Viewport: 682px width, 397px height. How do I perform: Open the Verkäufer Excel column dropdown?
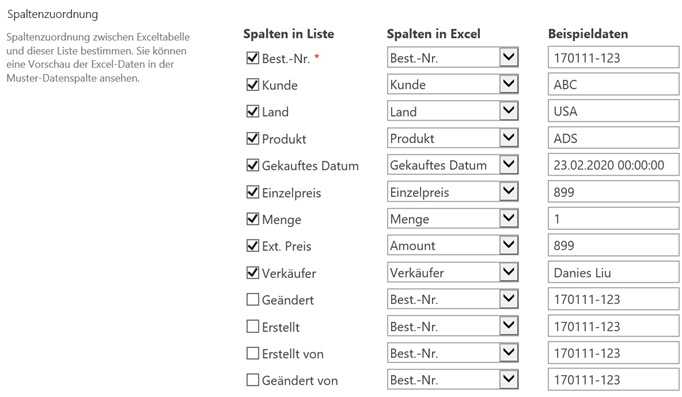(x=452, y=273)
